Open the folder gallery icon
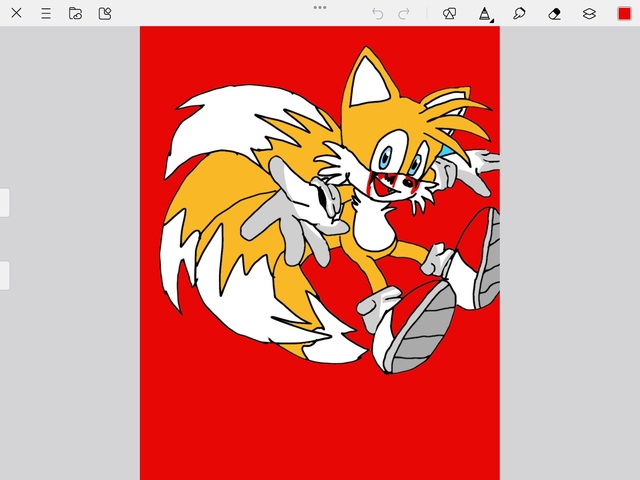Viewport: 640px width, 480px height. [x=75, y=13]
